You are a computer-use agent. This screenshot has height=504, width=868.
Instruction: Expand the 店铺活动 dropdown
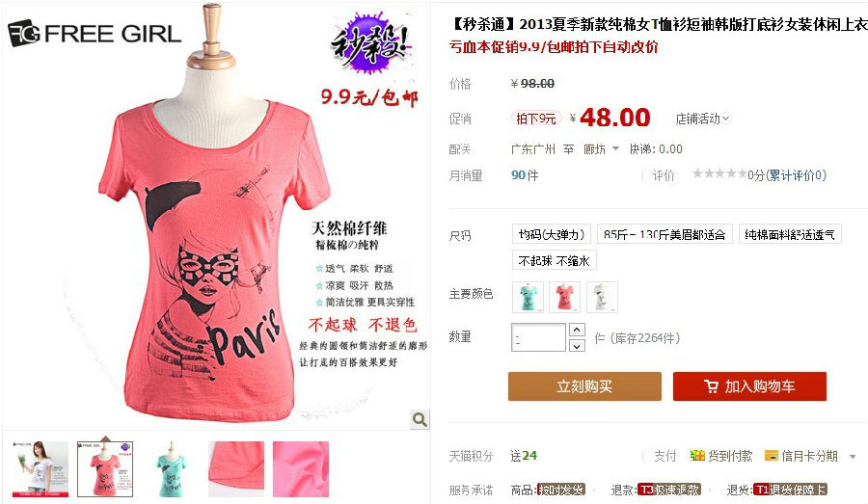coord(703,119)
